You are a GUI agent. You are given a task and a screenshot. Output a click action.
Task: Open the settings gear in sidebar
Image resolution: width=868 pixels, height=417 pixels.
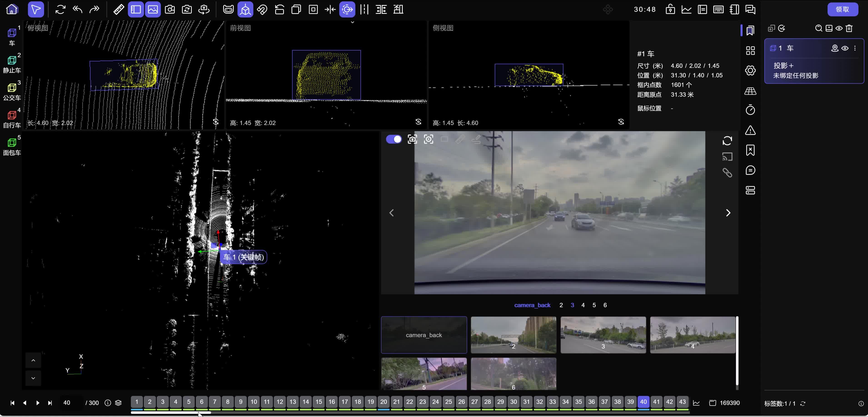(750, 70)
